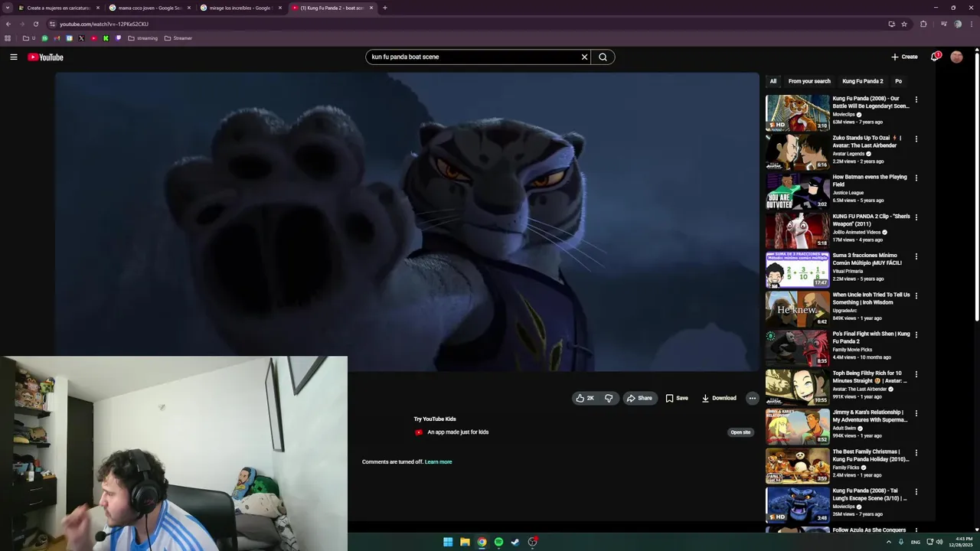Viewport: 980px width, 551px height.
Task: Open Chrome media control icon
Action: tap(943, 24)
